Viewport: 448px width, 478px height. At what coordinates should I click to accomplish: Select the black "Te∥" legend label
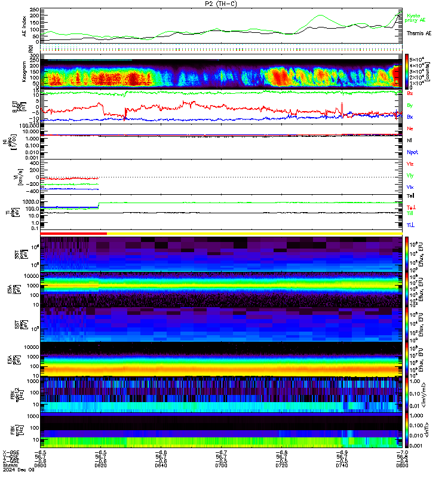point(410,196)
